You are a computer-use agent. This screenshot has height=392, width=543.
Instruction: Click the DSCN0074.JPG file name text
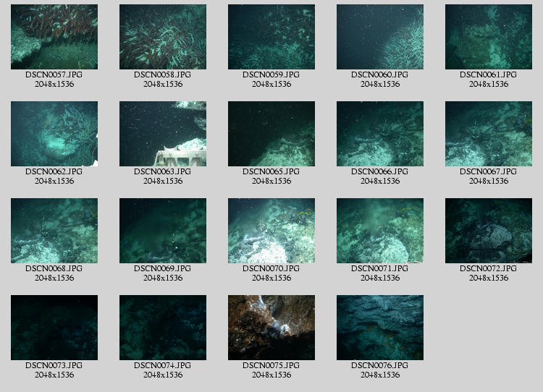tap(162, 365)
